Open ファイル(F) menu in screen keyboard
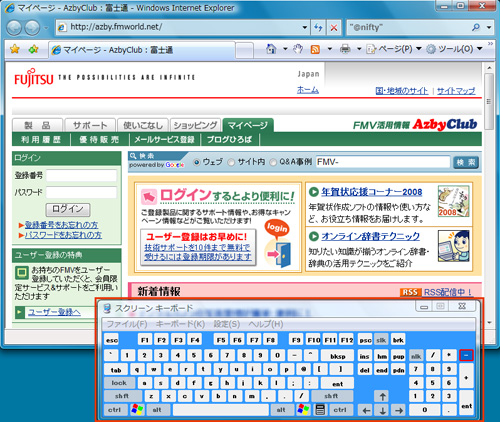Screen dimensions: 500x422 click(127, 324)
